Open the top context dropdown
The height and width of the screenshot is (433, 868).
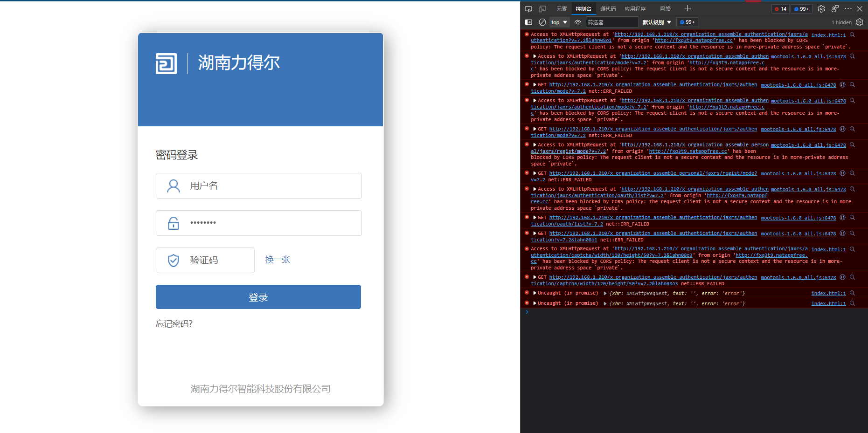click(559, 22)
